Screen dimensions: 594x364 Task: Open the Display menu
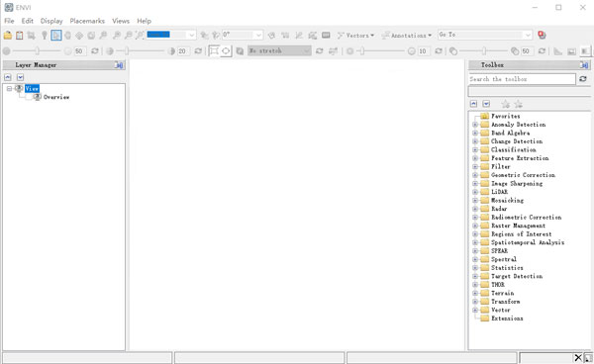click(51, 21)
